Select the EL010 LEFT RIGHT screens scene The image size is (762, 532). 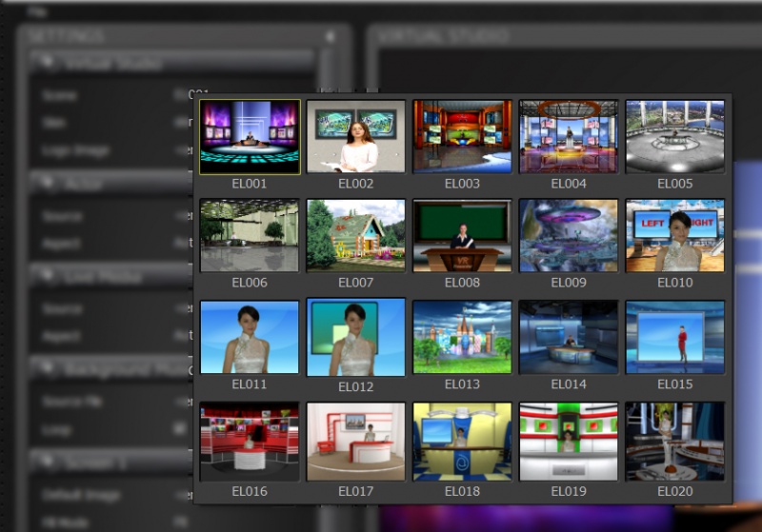click(x=675, y=235)
